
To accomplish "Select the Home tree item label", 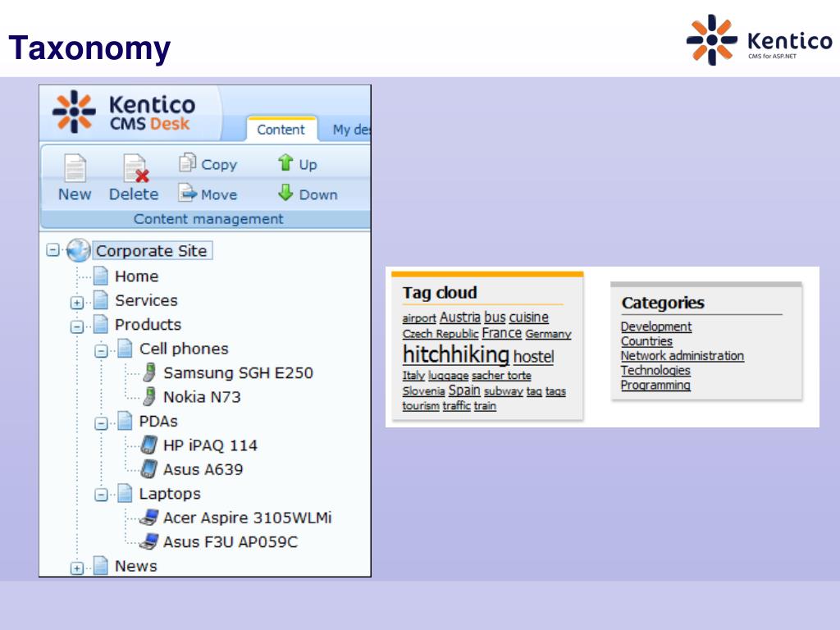I will pos(137,276).
